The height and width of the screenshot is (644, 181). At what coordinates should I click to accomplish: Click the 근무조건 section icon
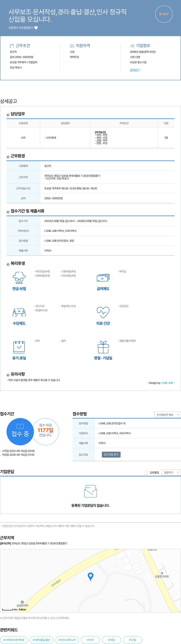point(12,46)
